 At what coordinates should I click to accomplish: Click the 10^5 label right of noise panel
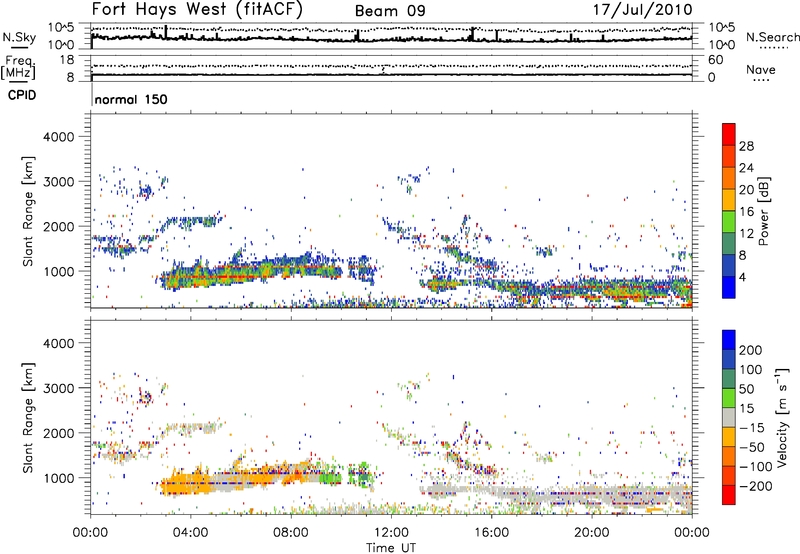(x=723, y=28)
